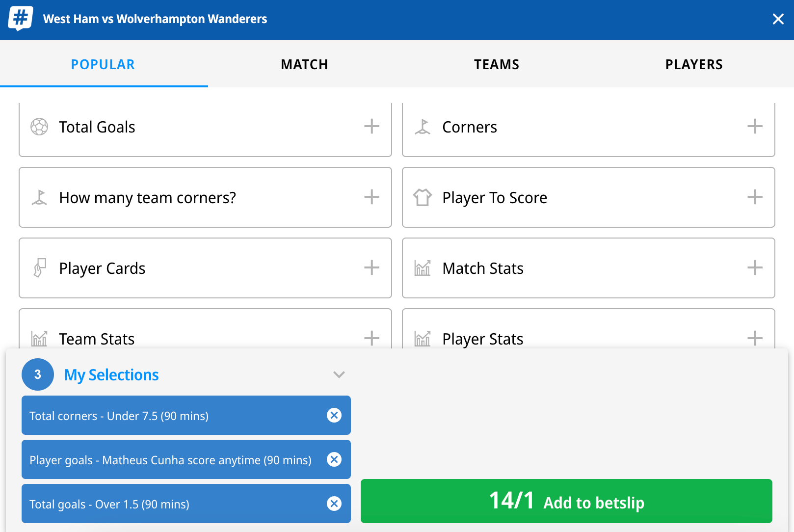The image size is (794, 532).
Task: Open the Teams tab
Action: coord(497,64)
